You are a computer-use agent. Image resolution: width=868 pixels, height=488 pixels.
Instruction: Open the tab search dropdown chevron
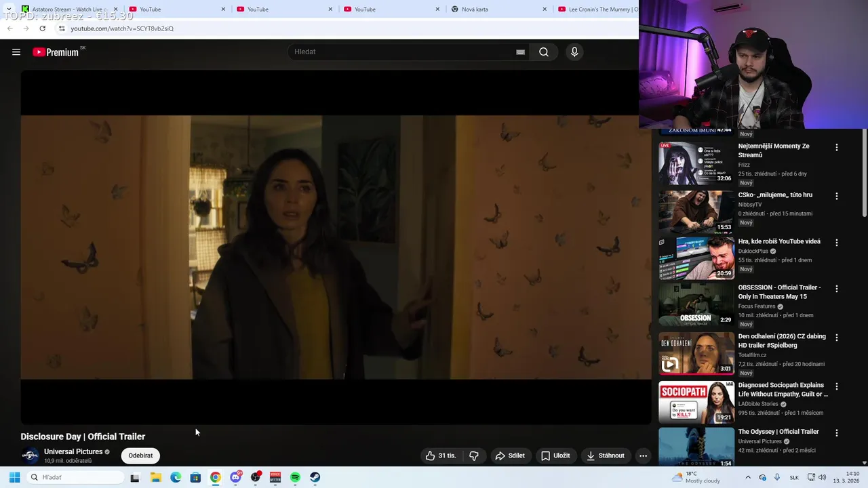point(8,9)
